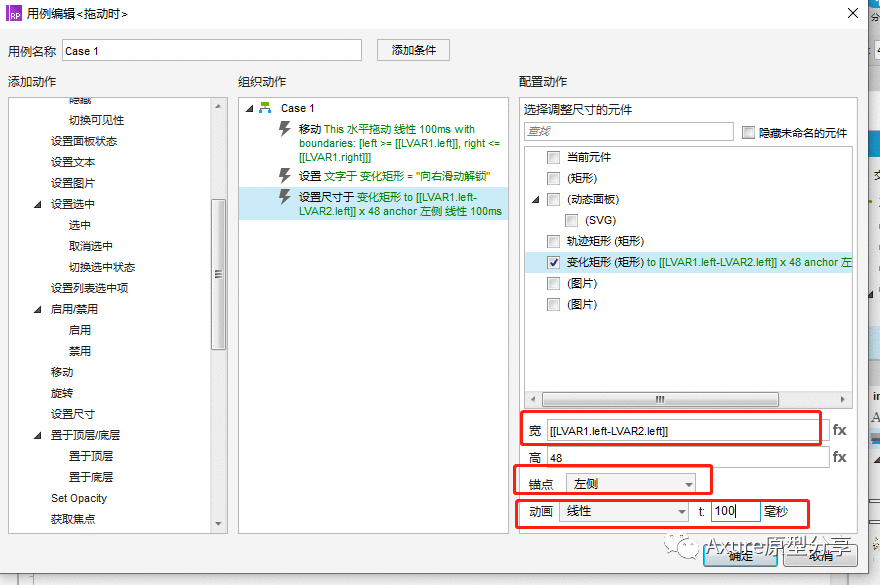Click the 确定 button

[x=740, y=556]
